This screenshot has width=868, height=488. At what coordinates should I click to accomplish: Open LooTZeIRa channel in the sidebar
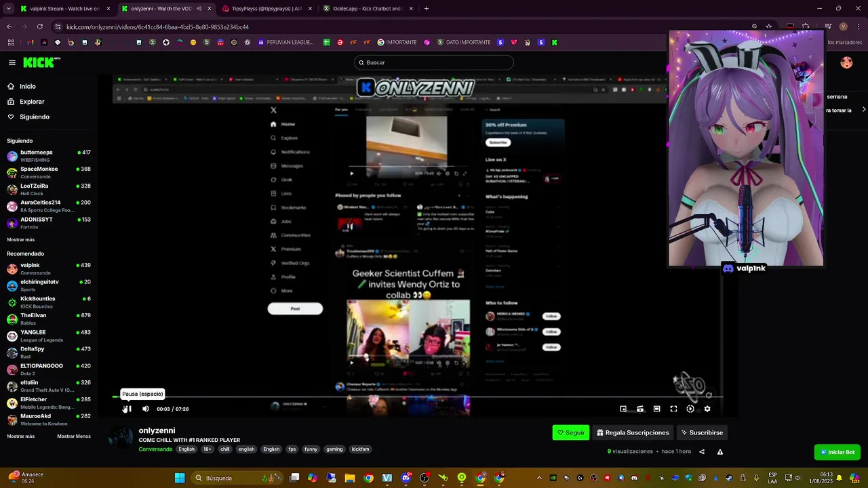(x=49, y=189)
